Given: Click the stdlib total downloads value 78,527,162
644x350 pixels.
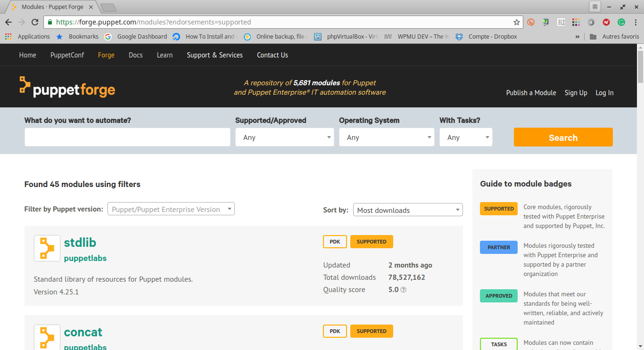Looking at the screenshot, I should pos(407,277).
